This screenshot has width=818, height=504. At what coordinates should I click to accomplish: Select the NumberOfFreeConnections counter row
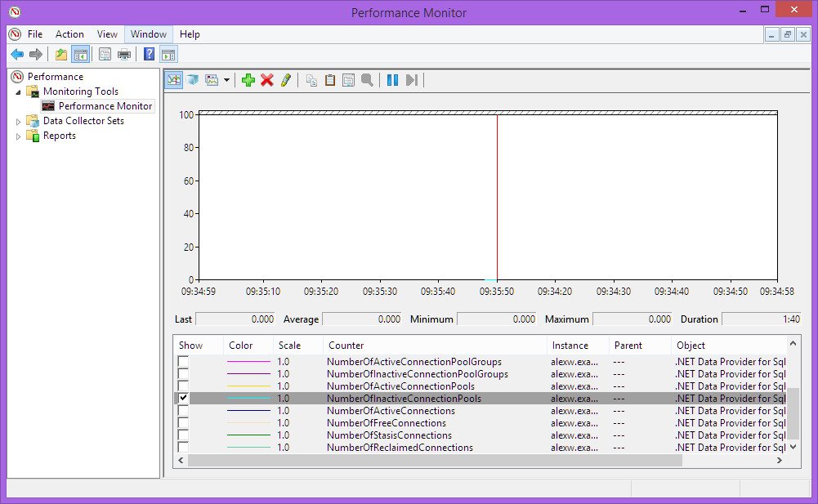tap(480, 422)
